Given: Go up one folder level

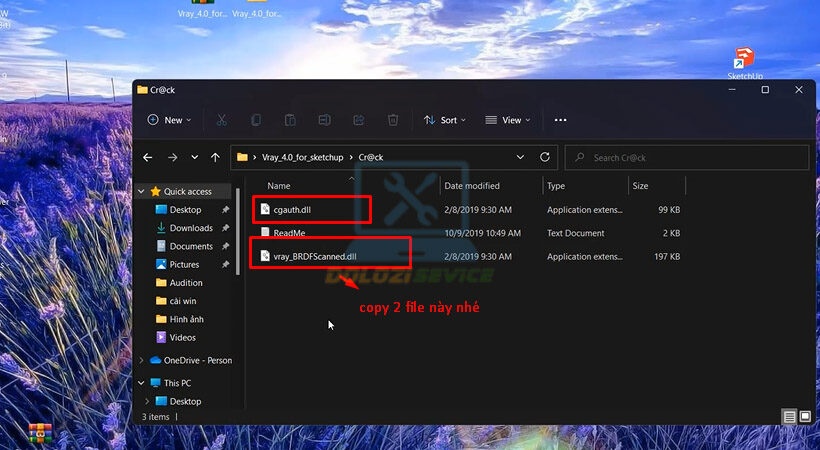Looking at the screenshot, I should point(215,157).
